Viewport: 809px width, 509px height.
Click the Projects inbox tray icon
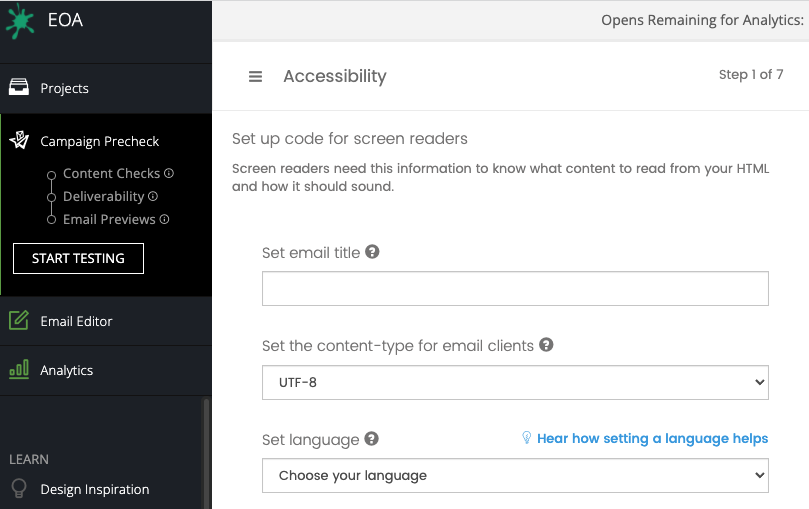19,88
